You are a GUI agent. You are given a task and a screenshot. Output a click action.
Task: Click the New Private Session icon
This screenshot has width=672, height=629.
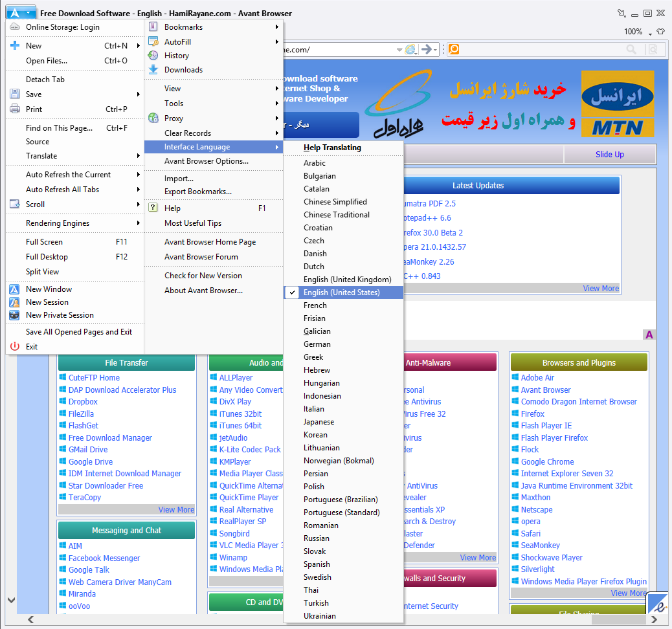coord(14,315)
